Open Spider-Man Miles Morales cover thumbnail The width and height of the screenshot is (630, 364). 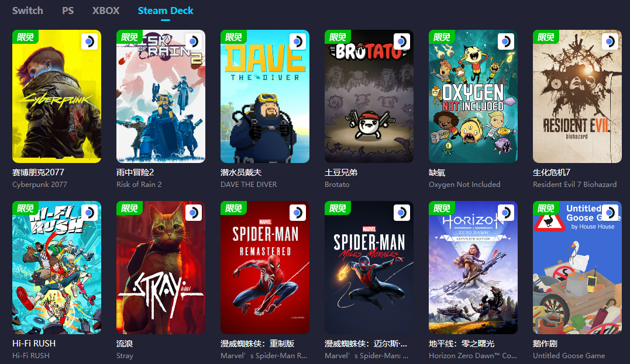[369, 268]
